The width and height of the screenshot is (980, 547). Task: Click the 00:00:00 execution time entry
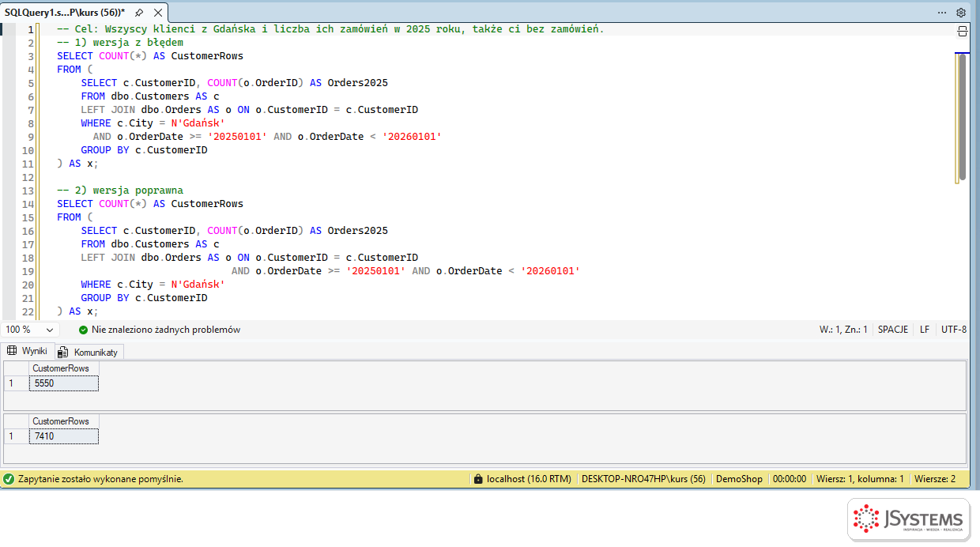pyautogui.click(x=790, y=479)
